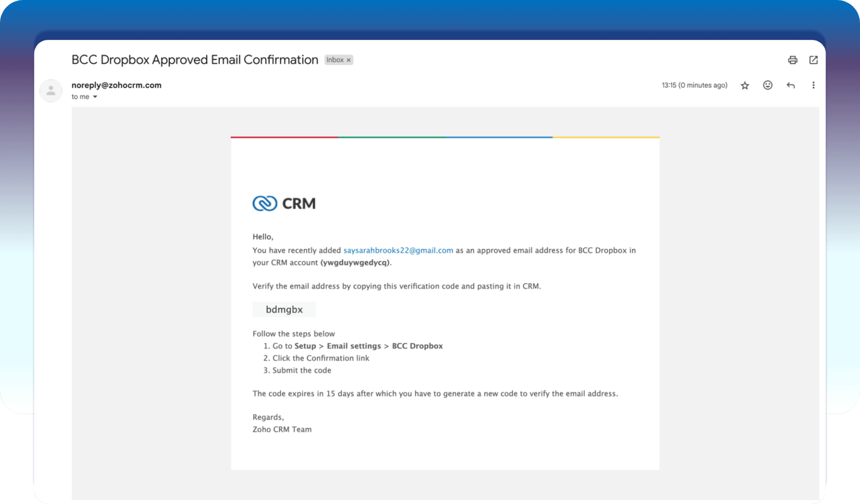The height and width of the screenshot is (504, 860).
Task: Print this email using the printer icon
Action: (x=792, y=60)
